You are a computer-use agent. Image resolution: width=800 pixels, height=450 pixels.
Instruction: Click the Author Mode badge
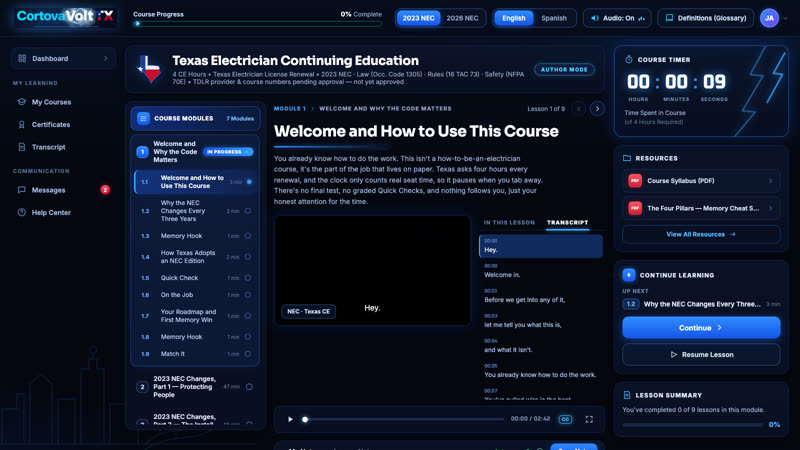564,69
